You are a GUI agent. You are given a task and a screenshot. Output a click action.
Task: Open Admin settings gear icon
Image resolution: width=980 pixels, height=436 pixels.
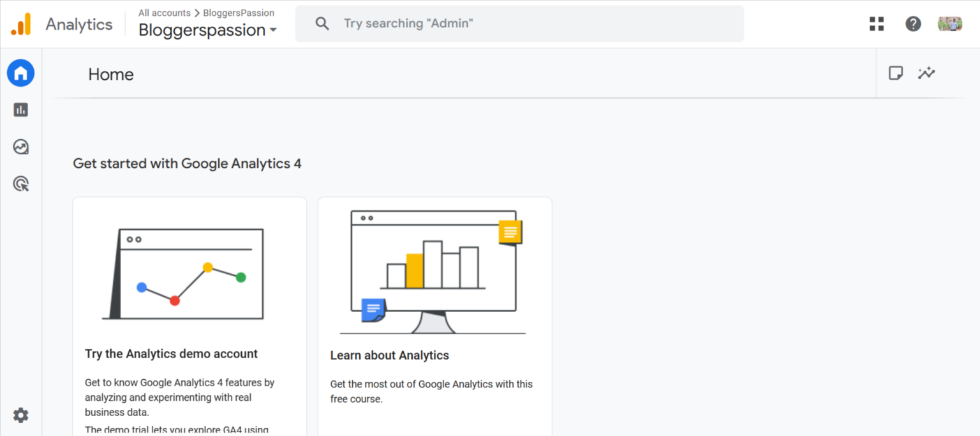20,416
